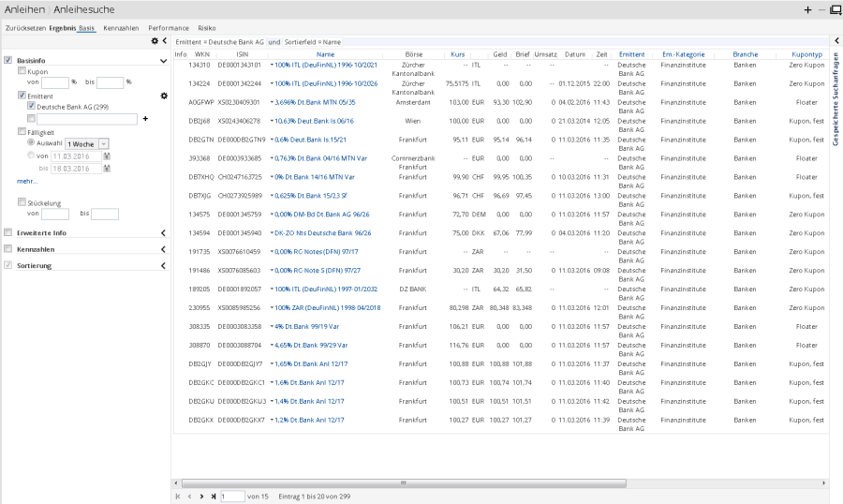Open the window layout icon at top right

point(835,9)
